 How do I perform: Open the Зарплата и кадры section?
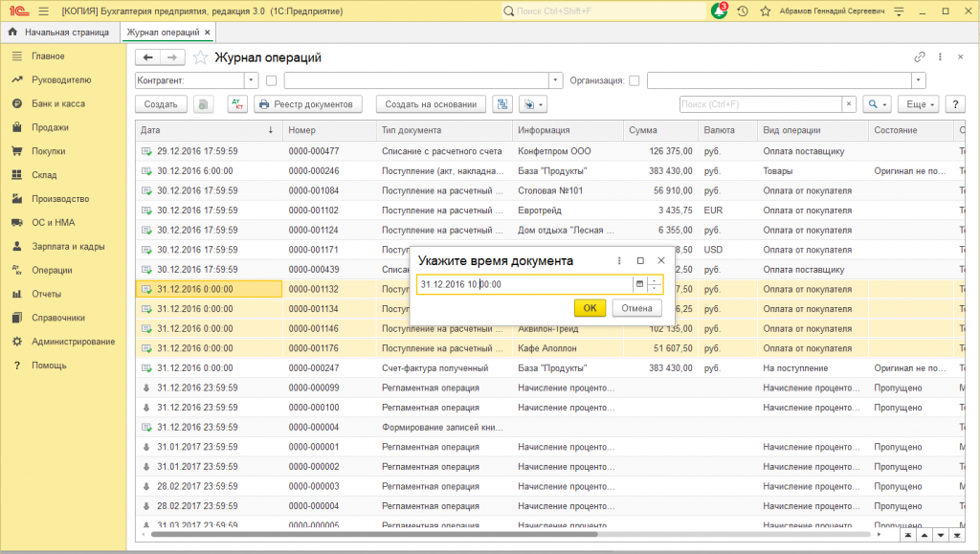(67, 246)
